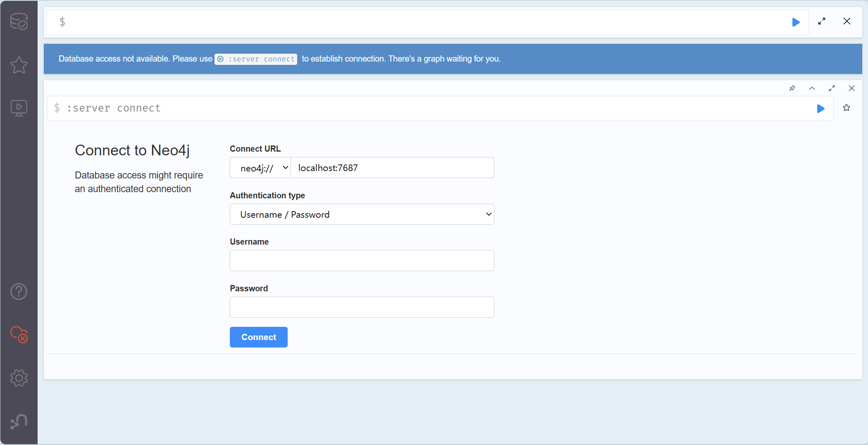
Task: Clear the top editor with X icon
Action: tap(847, 21)
